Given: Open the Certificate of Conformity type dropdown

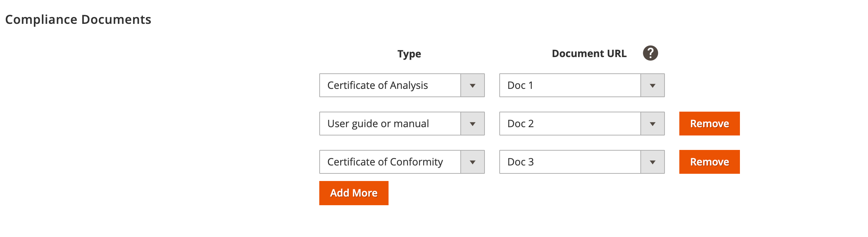Looking at the screenshot, I should 473,162.
